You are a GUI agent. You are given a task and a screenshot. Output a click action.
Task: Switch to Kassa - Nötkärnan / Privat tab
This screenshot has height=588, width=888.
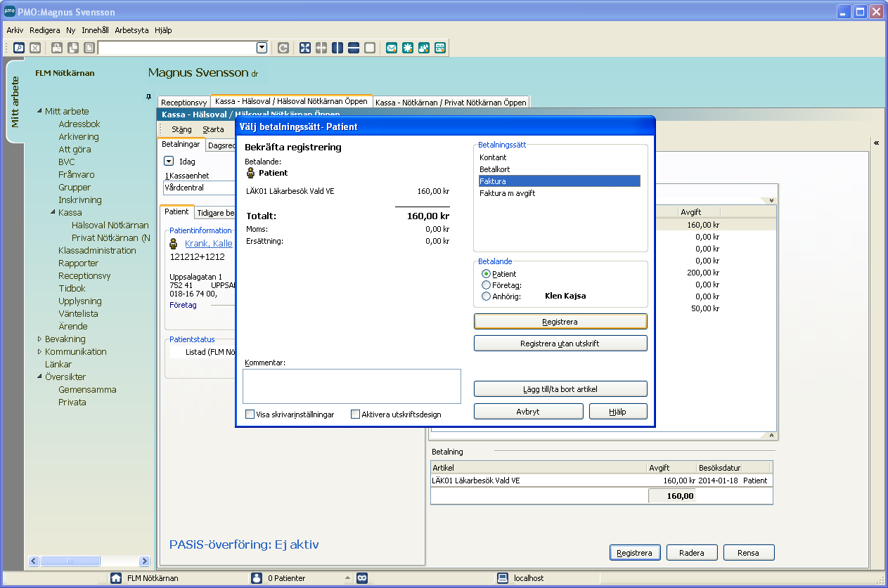(x=451, y=103)
